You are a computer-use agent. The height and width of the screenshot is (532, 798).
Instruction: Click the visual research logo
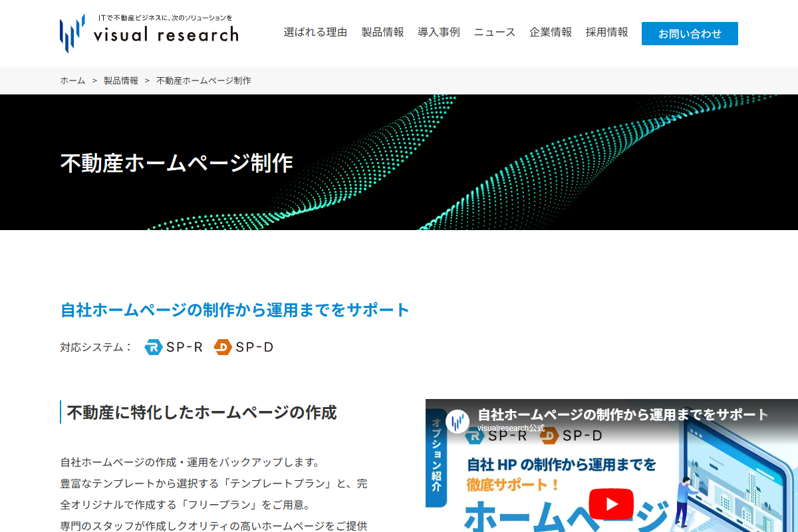tap(149, 33)
